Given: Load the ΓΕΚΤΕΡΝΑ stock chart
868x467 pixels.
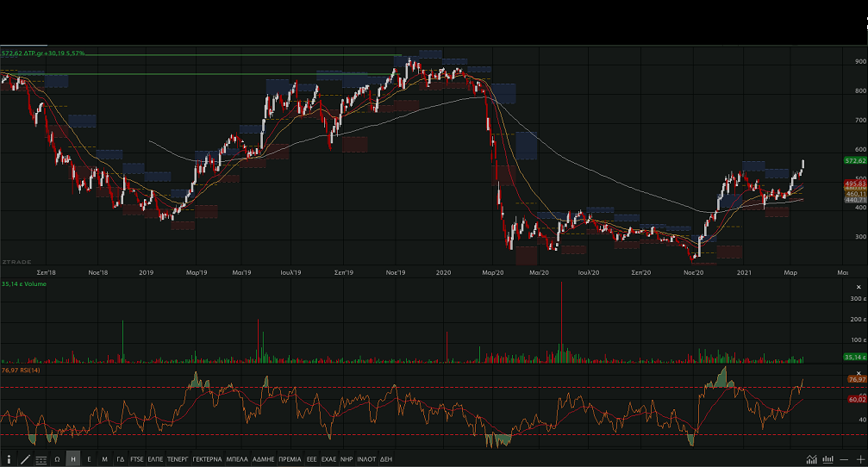Looking at the screenshot, I should [207, 459].
